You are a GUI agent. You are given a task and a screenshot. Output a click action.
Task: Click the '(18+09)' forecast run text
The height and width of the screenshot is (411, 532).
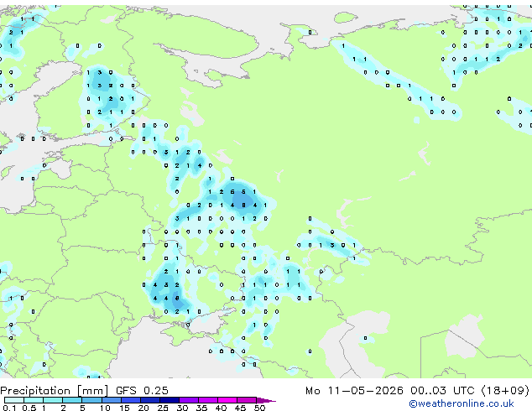point(505,391)
